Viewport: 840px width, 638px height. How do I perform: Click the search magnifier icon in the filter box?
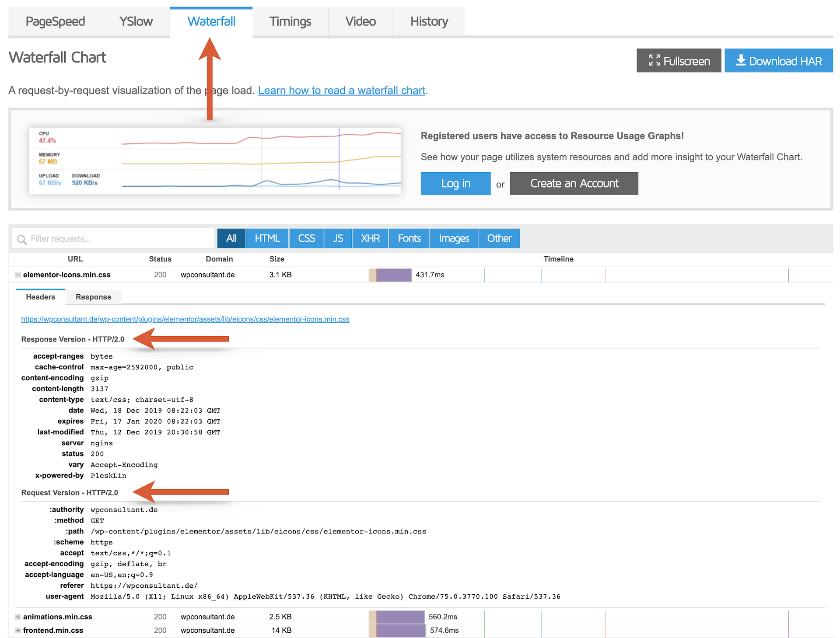[x=21, y=239]
